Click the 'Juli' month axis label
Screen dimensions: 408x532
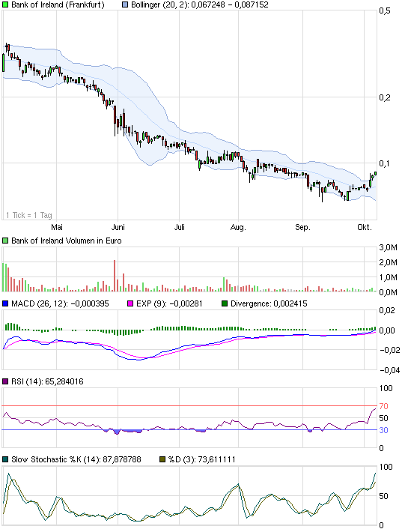tap(179, 227)
